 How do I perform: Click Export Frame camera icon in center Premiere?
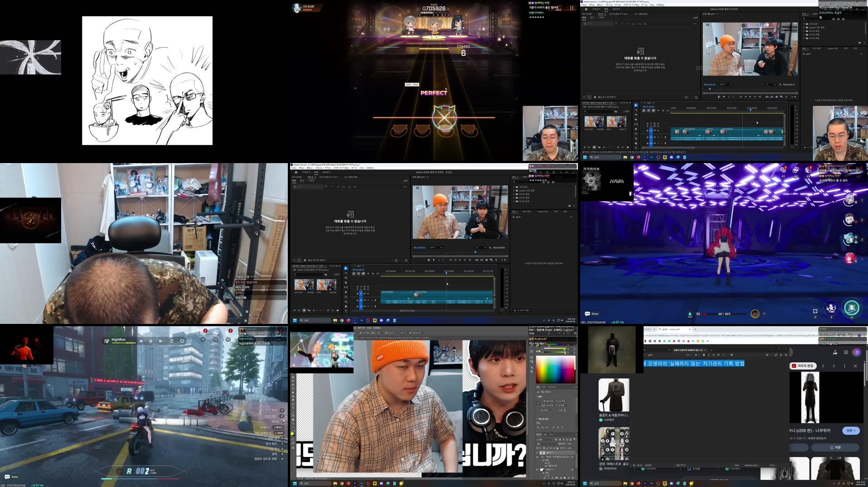(486, 260)
